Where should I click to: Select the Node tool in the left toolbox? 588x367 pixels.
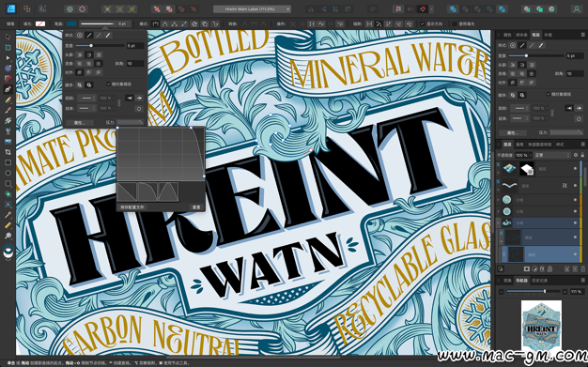pos(8,58)
